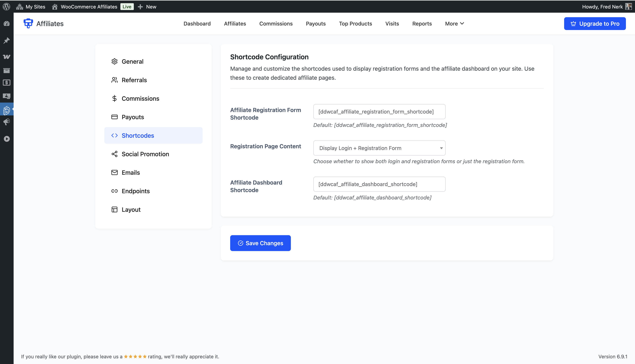Open the Endpoints settings section
The width and height of the screenshot is (635, 364).
point(136,191)
